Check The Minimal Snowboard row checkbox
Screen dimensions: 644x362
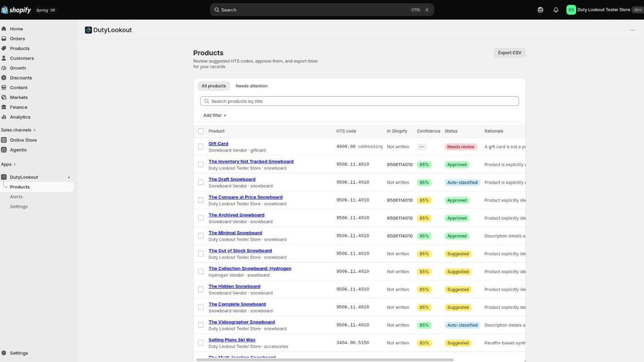click(x=201, y=236)
